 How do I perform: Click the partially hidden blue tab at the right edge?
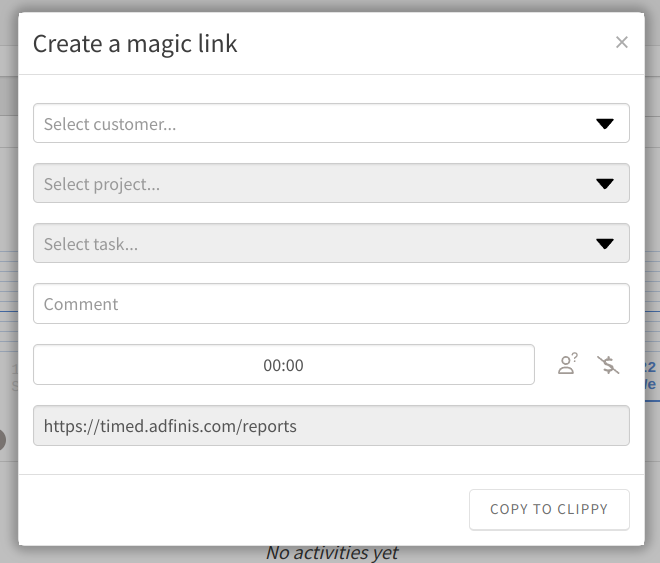click(x=651, y=375)
